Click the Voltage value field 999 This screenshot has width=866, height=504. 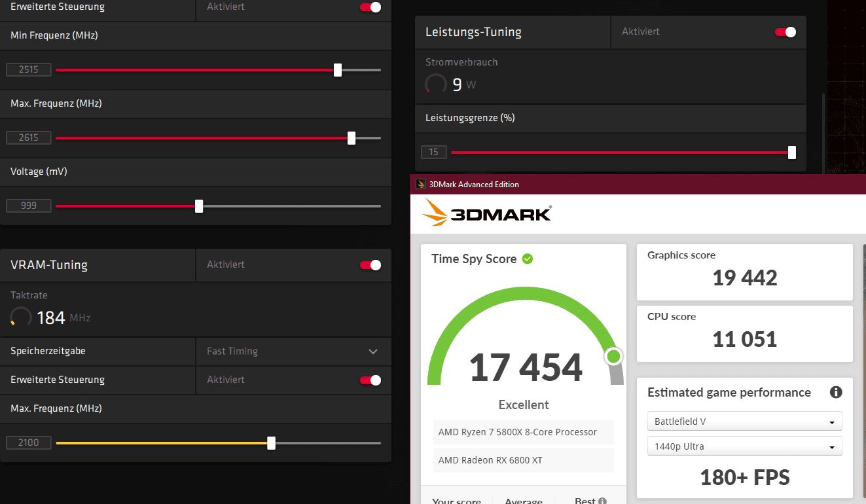click(x=29, y=206)
